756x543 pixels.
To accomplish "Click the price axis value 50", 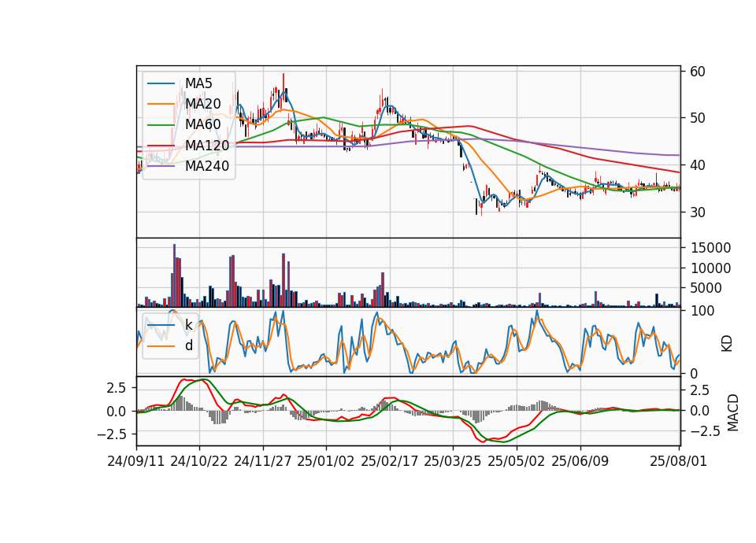I will point(698,118).
